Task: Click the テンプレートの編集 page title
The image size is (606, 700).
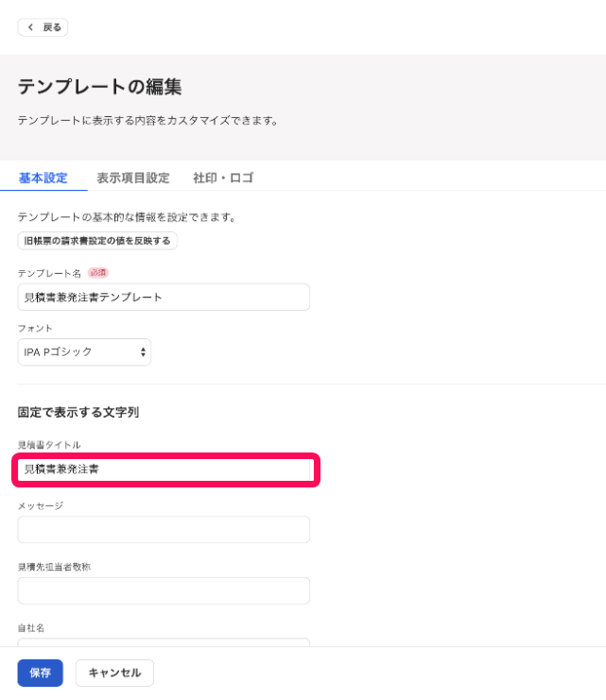Action: tap(99, 87)
